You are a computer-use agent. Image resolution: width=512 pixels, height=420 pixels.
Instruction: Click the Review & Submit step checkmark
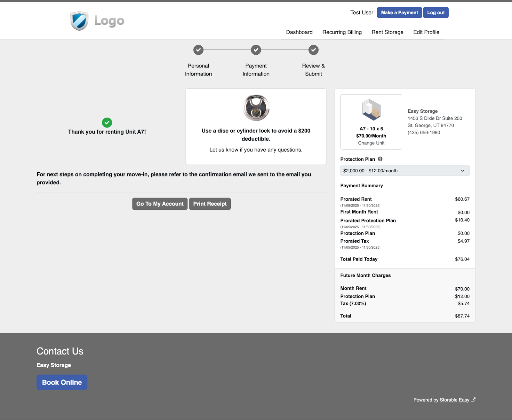[314, 50]
